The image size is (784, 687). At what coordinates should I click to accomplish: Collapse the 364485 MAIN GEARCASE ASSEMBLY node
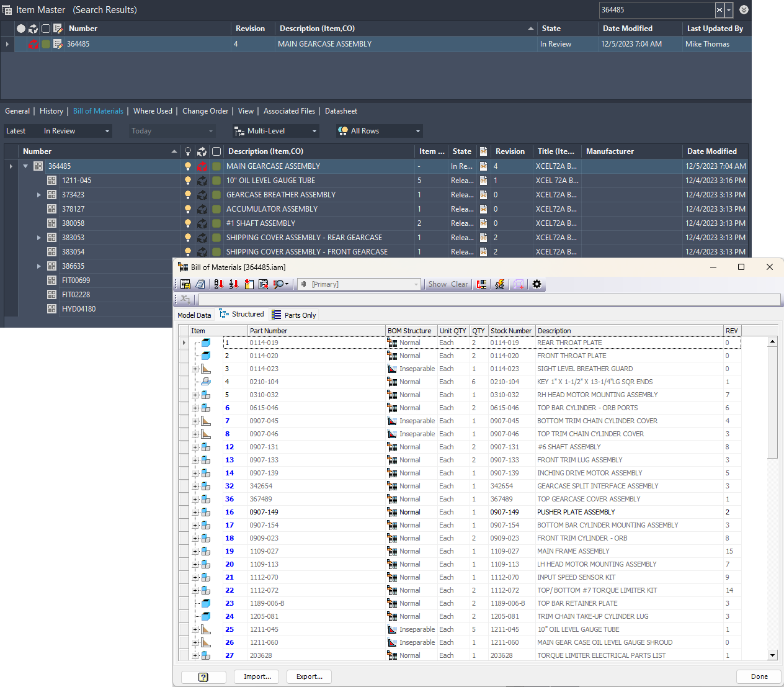[24, 166]
